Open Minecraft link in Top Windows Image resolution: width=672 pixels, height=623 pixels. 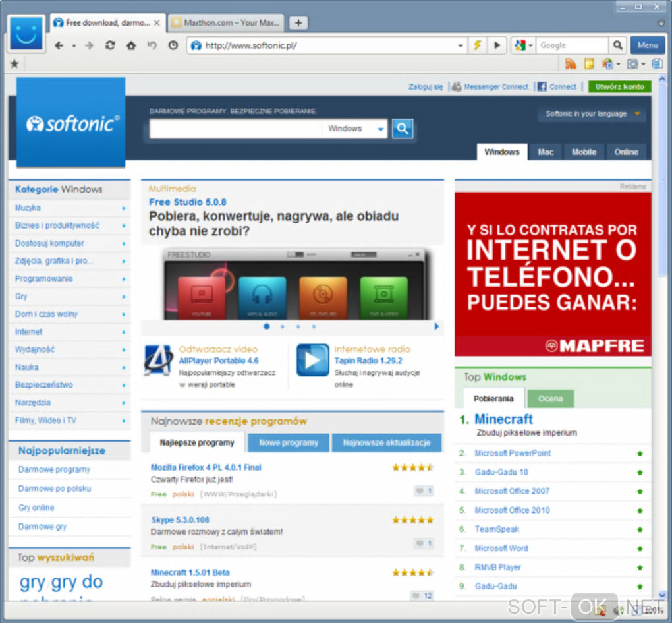pyautogui.click(x=503, y=419)
